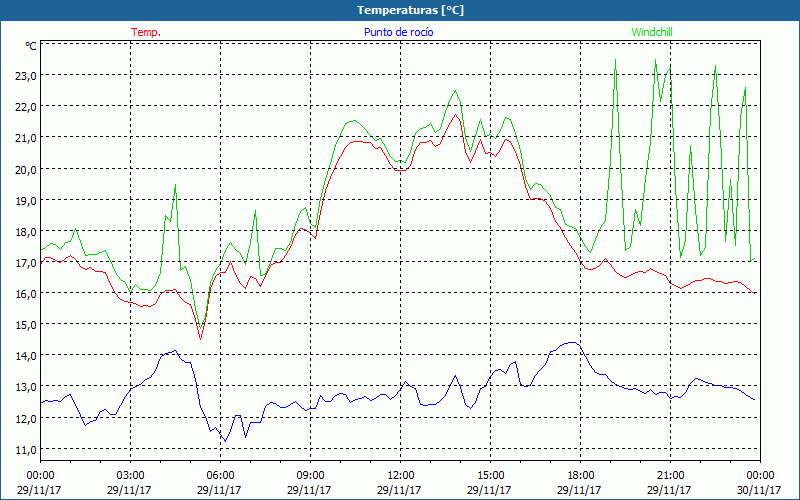Click the '15,0' y-axis value
The width and height of the screenshot is (800, 500).
[26, 325]
